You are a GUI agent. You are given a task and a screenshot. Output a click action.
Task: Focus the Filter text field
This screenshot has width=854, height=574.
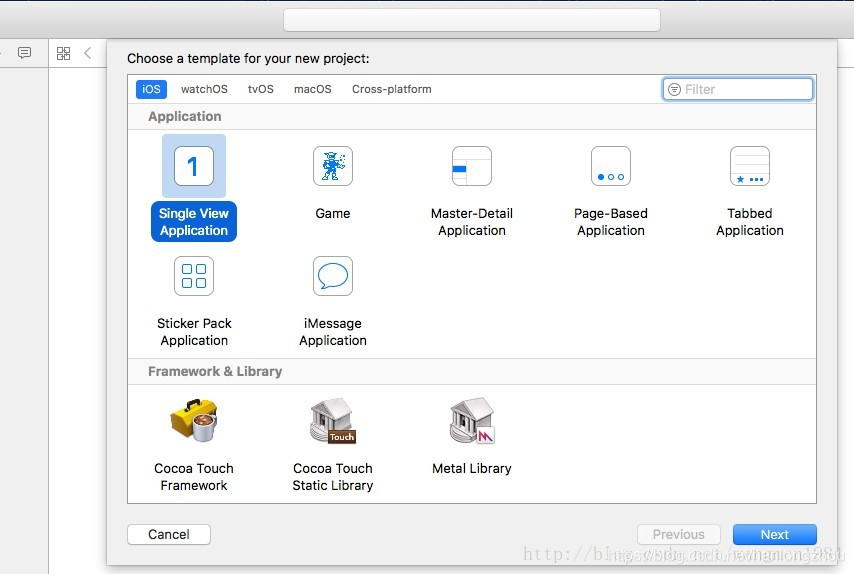[x=738, y=89]
